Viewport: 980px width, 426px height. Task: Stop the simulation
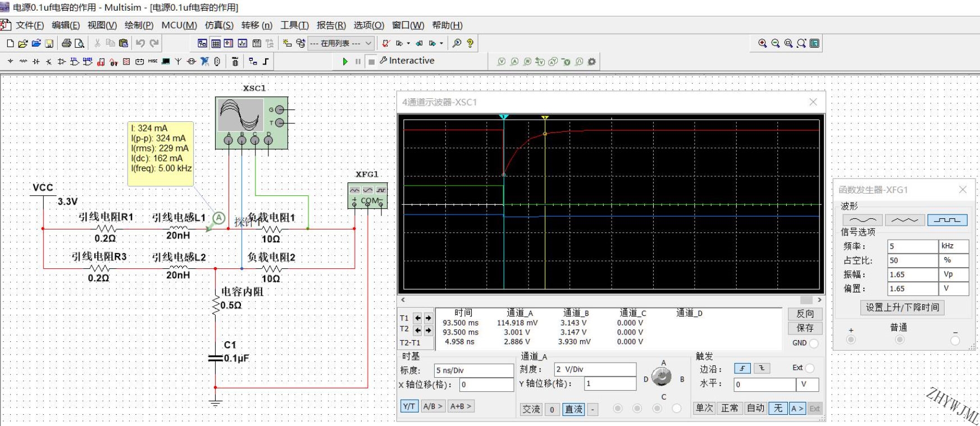[x=371, y=61]
